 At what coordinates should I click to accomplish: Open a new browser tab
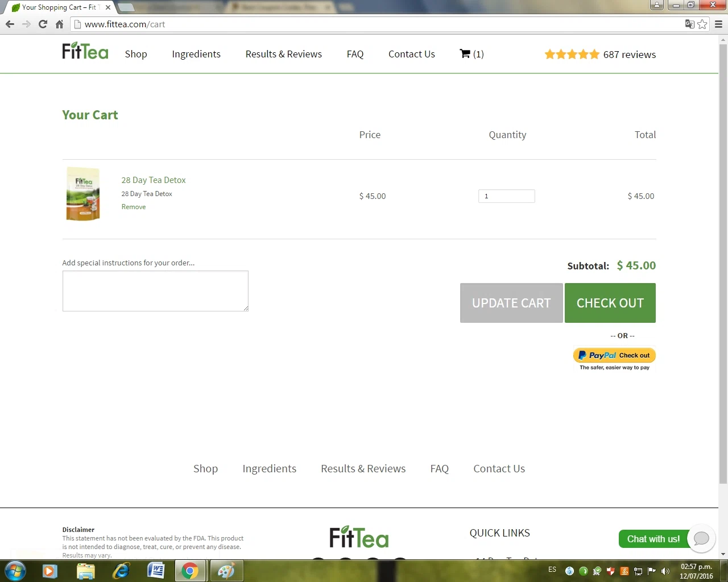[x=126, y=7]
